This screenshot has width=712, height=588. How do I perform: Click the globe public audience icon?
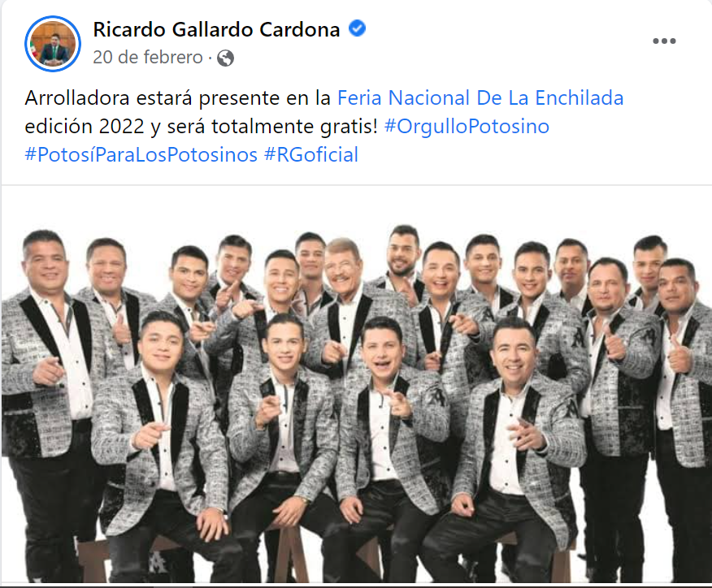click(x=226, y=58)
